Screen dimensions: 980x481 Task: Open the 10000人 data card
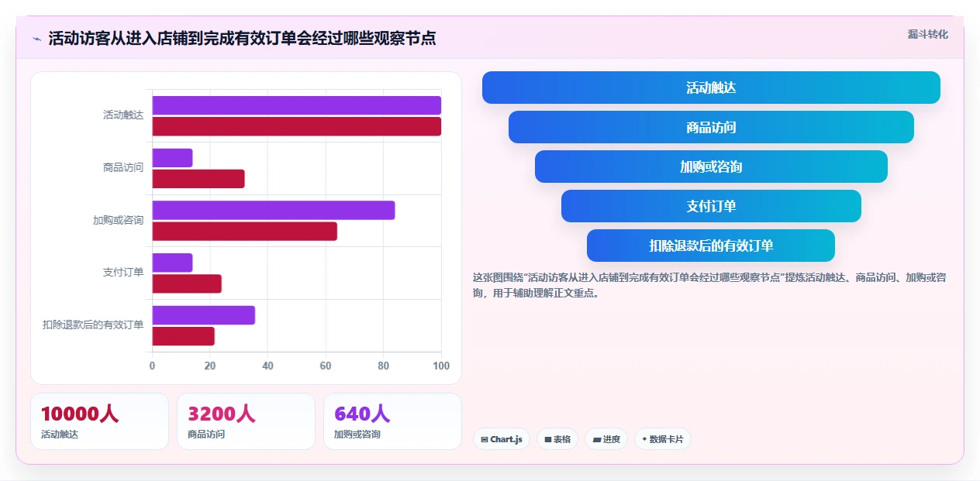tap(99, 421)
